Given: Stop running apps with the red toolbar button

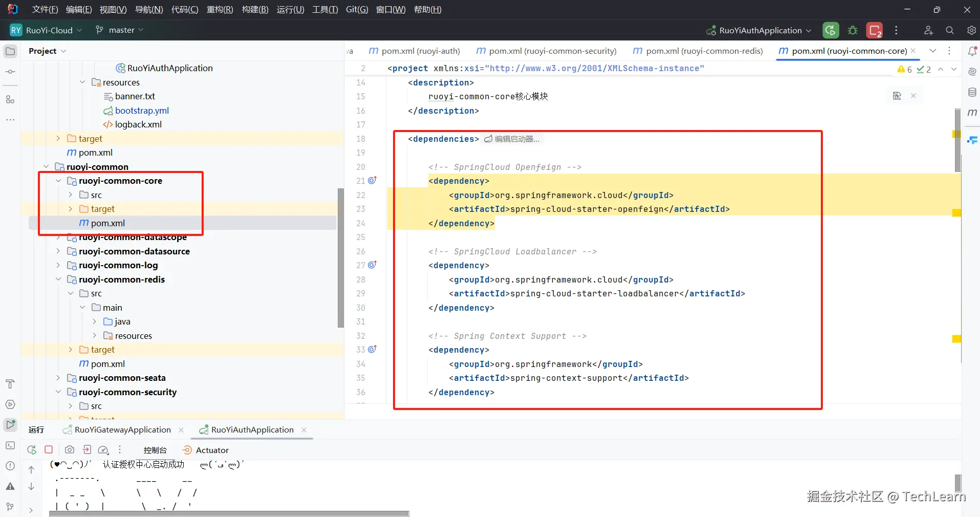Looking at the screenshot, I should pyautogui.click(x=875, y=30).
